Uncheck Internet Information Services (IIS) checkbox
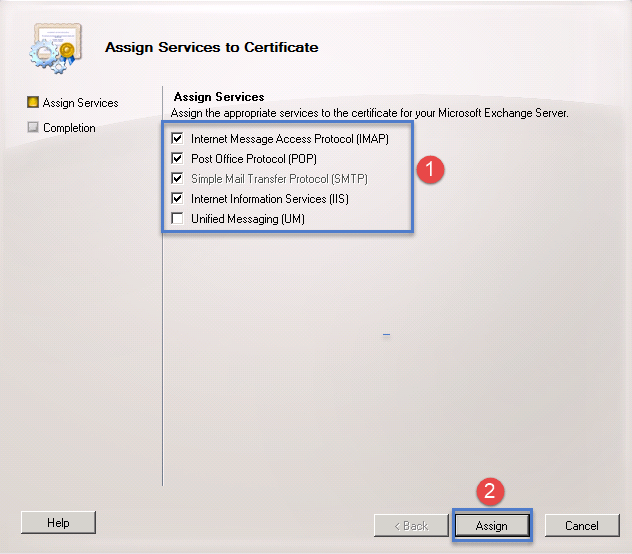632x554 pixels. pos(177,198)
